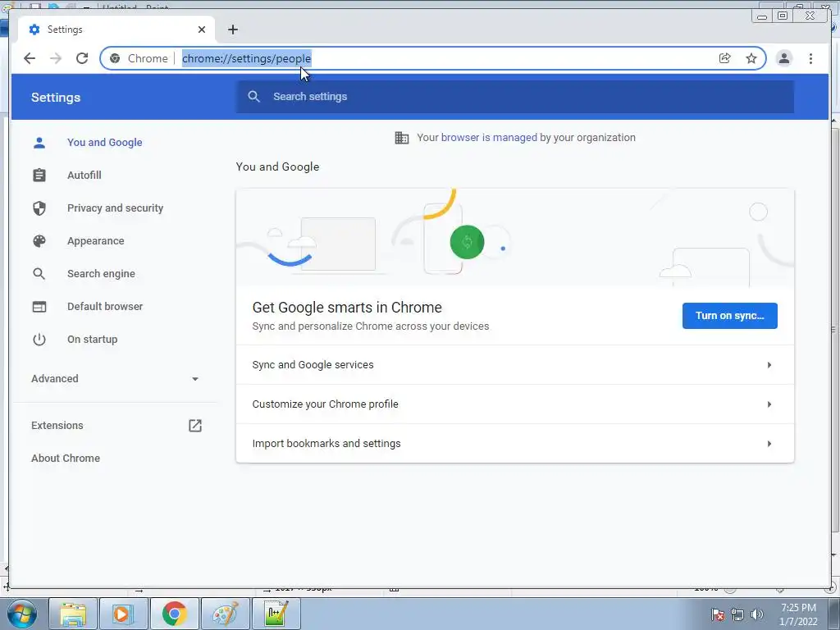840x630 pixels.
Task: Go back using the browser back arrow
Action: click(30, 58)
